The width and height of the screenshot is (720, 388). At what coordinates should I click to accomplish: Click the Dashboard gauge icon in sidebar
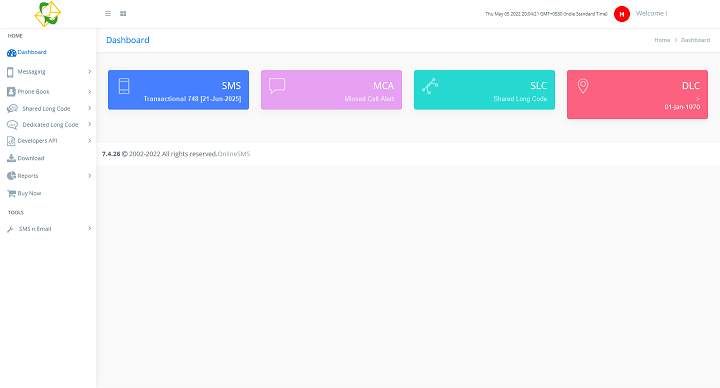[11, 53]
